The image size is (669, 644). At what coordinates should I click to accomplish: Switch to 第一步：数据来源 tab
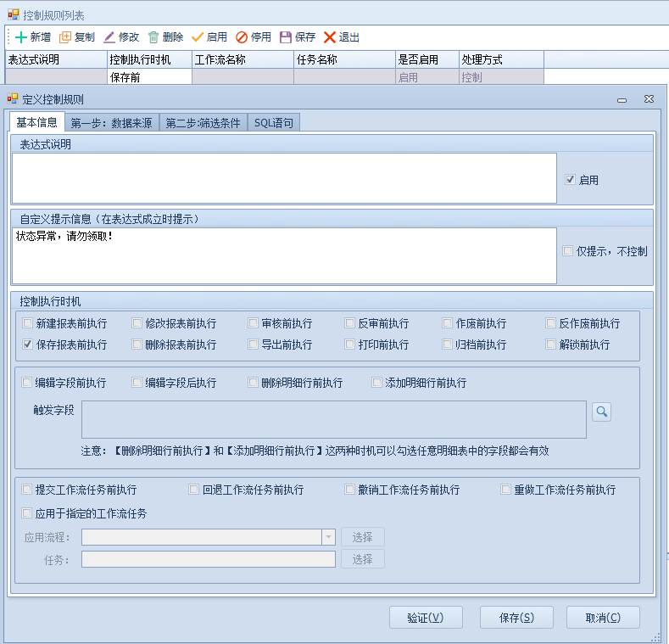[x=111, y=123]
